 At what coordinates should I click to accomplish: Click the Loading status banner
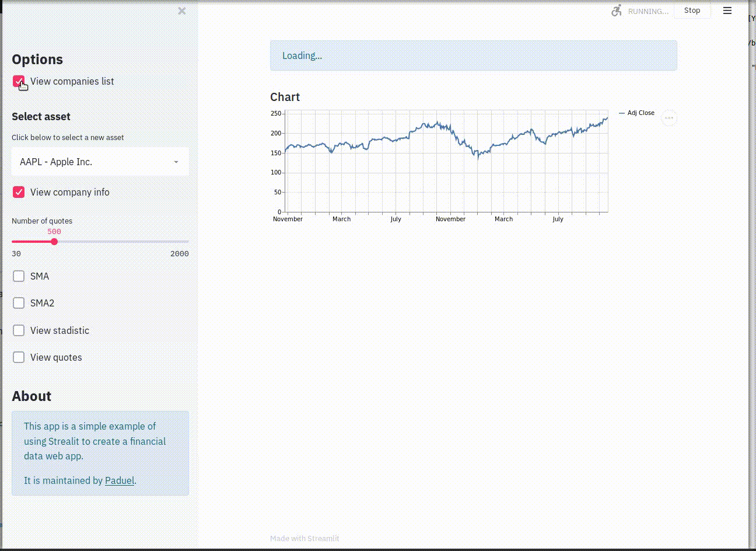click(x=473, y=56)
